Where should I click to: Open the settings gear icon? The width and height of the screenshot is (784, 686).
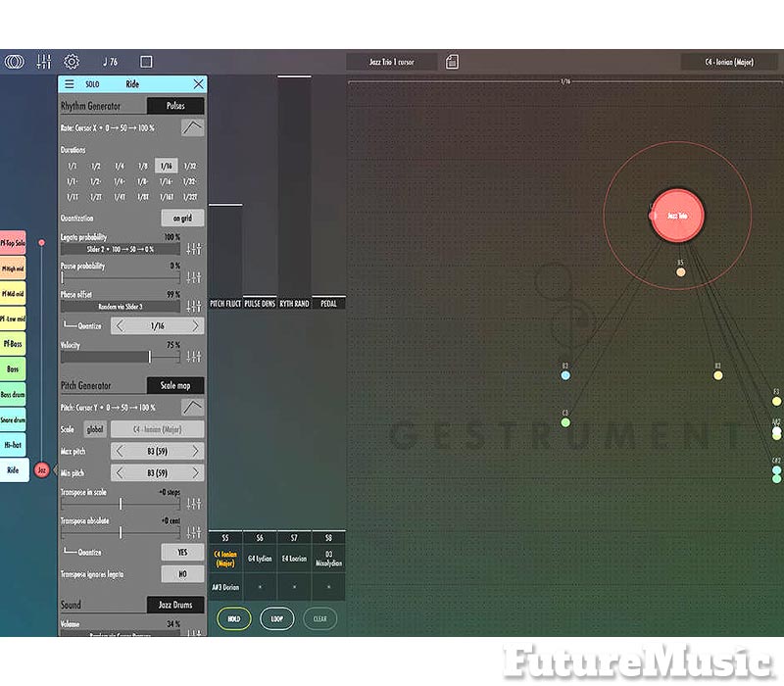[x=72, y=62]
